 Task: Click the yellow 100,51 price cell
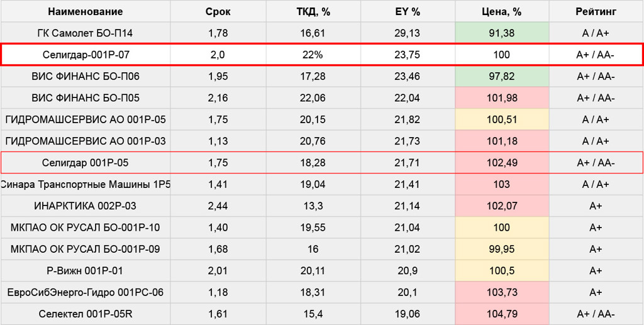coord(501,119)
